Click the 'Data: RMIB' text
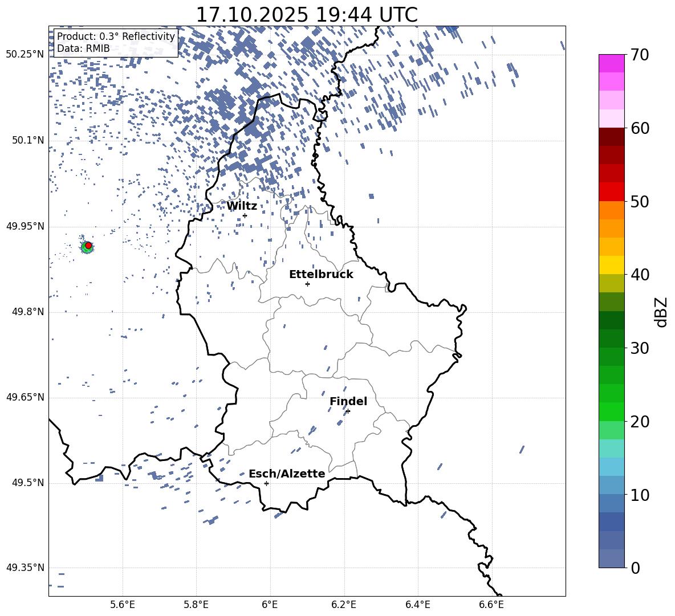675x616 pixels. point(83,48)
